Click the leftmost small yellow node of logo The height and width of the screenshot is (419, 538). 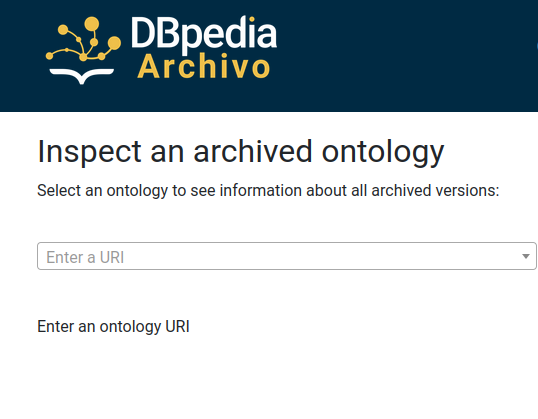(49, 56)
